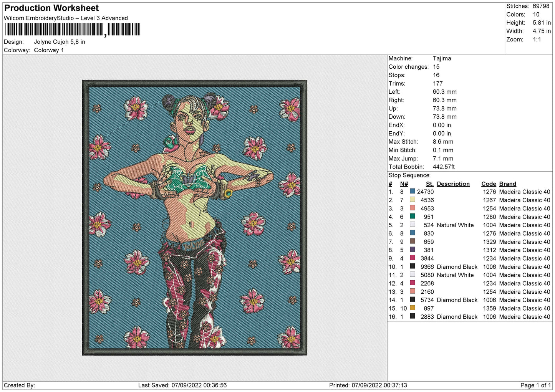Click the green swatch in stop row 4

412,216
